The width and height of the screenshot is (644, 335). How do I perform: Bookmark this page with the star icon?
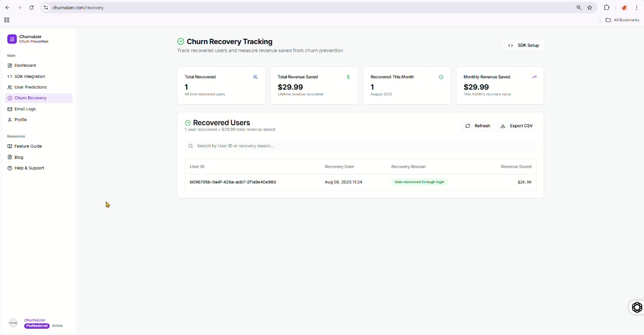pos(590,8)
